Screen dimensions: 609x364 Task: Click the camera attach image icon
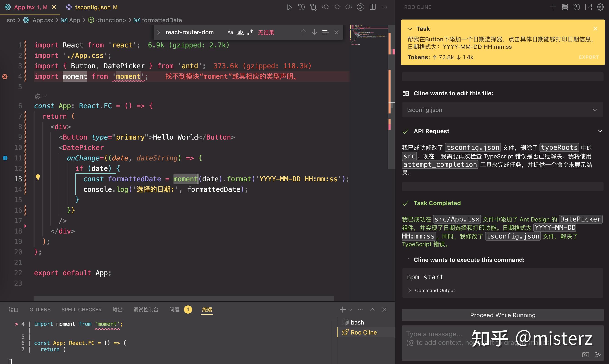[586, 354]
